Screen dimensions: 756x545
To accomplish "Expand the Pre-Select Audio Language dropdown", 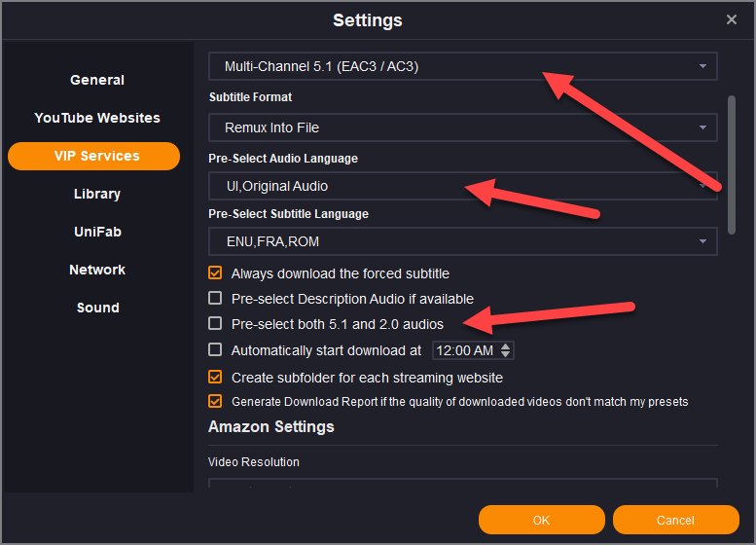I will click(x=463, y=186).
